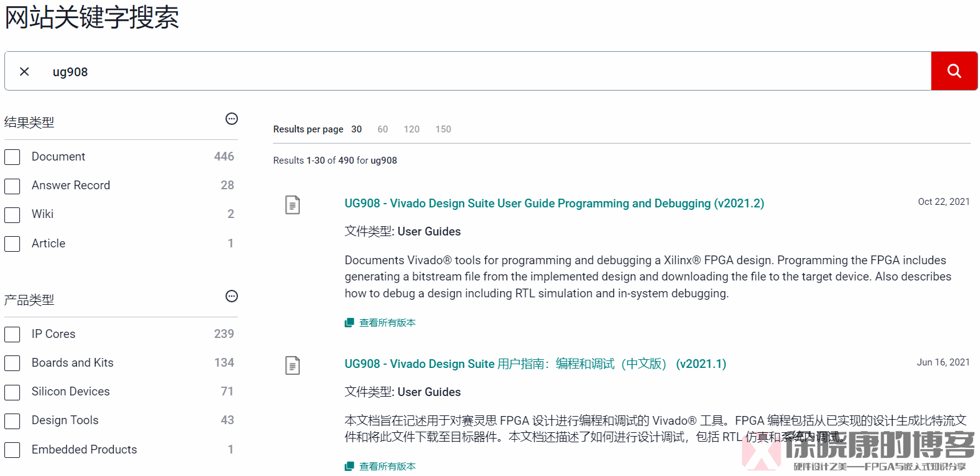
Task: Click the Article filter label
Action: [x=49, y=244]
